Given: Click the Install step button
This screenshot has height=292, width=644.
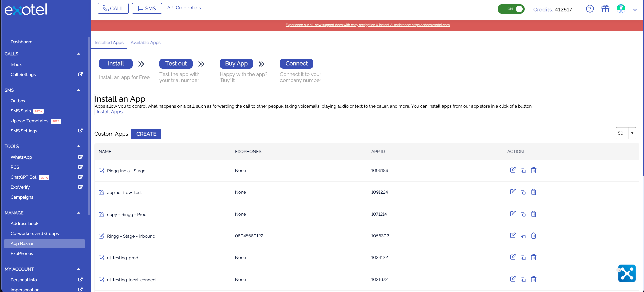Looking at the screenshot, I should (x=116, y=63).
